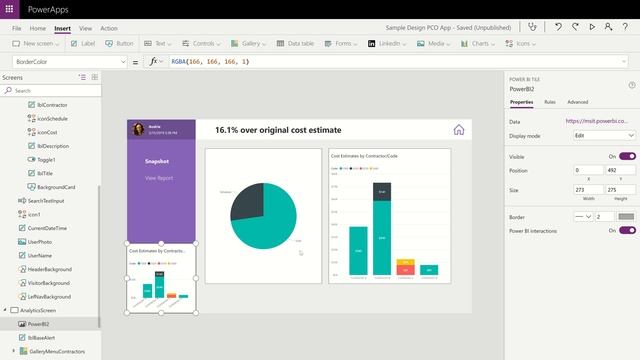Switch to tree list view icon
640x360 pixels.
pos(82,77)
